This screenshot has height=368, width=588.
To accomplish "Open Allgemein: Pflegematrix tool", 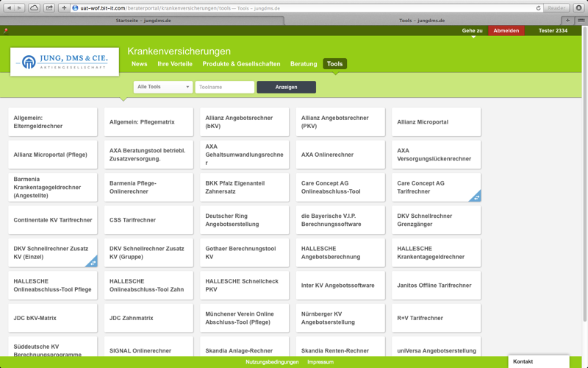I will click(x=148, y=122).
